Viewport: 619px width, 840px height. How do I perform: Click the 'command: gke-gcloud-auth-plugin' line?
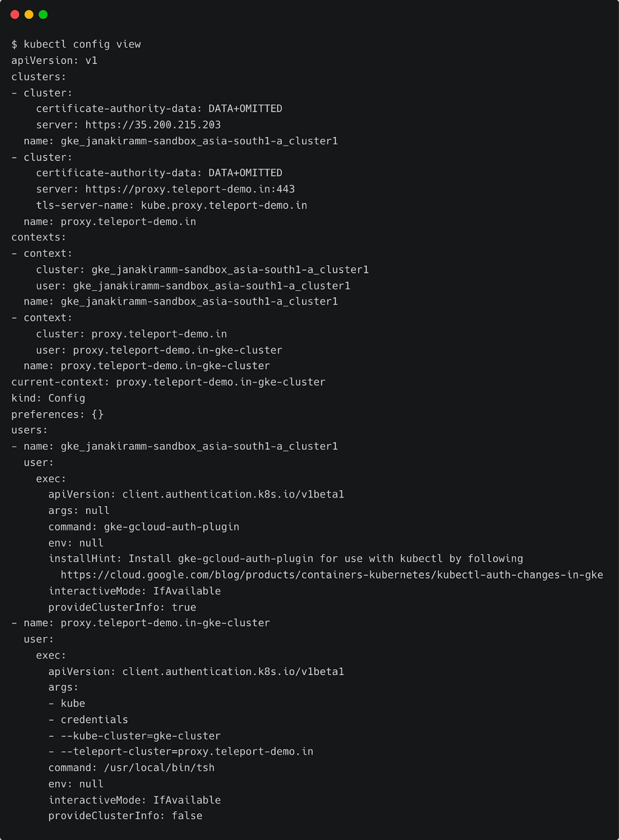click(143, 527)
